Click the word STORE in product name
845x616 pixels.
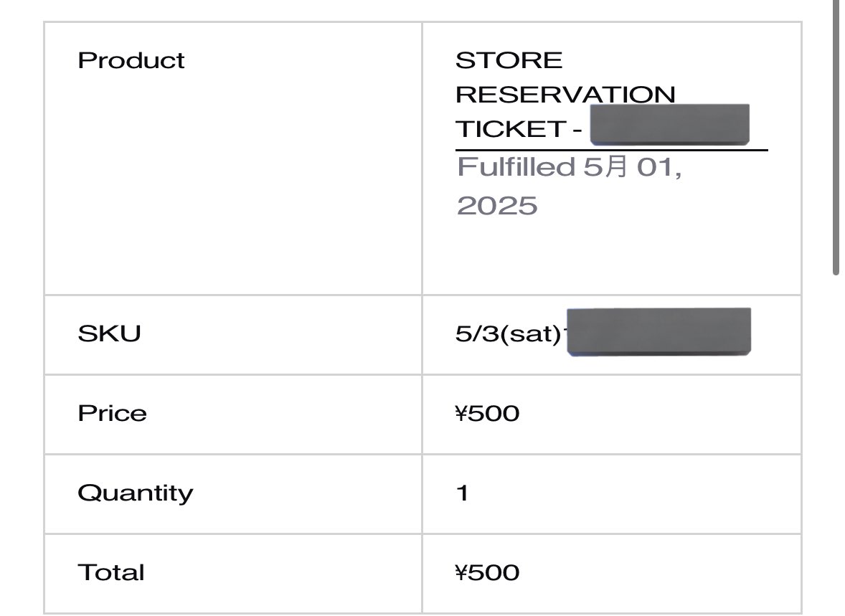pyautogui.click(x=509, y=60)
